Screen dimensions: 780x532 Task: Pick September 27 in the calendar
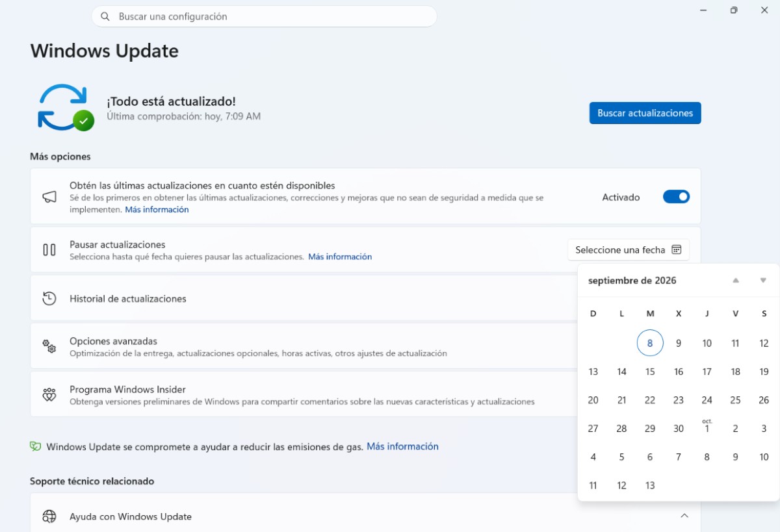pos(593,429)
